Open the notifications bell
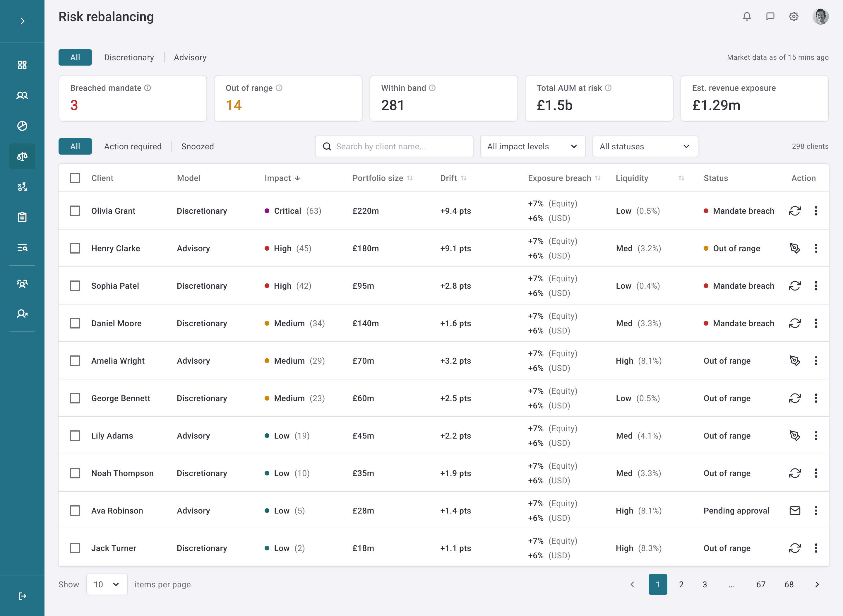Viewport: 843px width, 616px height. [746, 16]
